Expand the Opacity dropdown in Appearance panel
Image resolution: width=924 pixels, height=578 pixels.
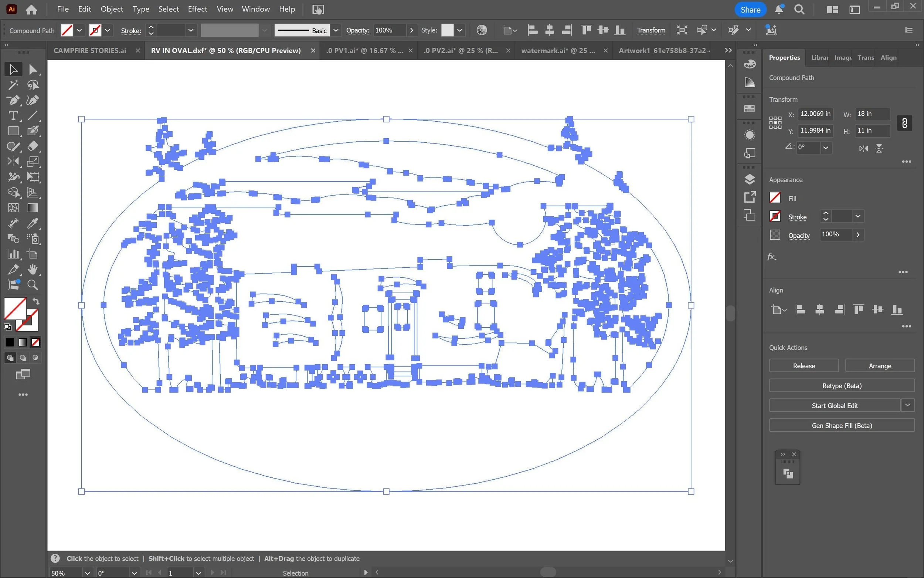(x=858, y=235)
